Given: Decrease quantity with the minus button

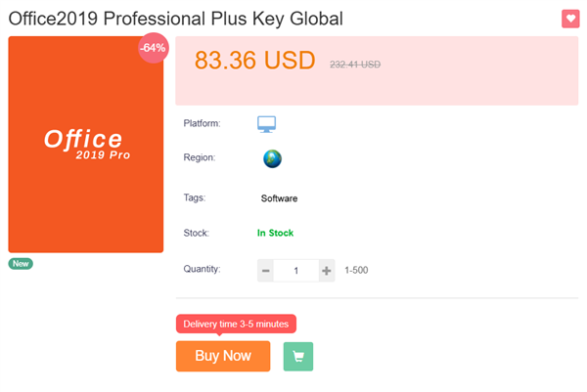Looking at the screenshot, I should [266, 271].
